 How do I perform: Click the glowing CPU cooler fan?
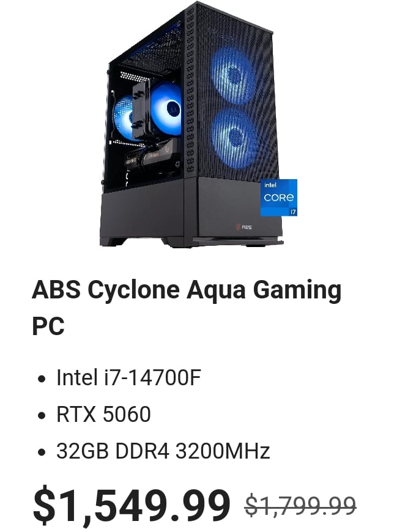click(166, 109)
